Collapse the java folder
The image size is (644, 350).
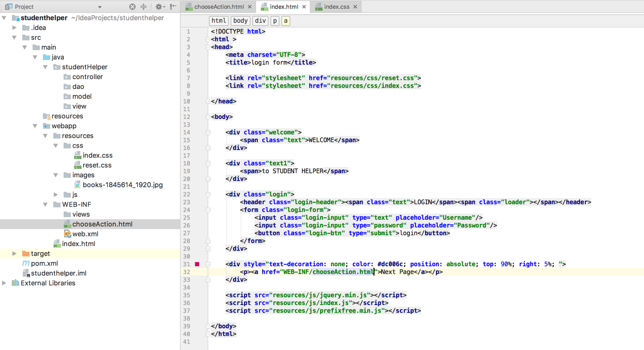[x=35, y=57]
